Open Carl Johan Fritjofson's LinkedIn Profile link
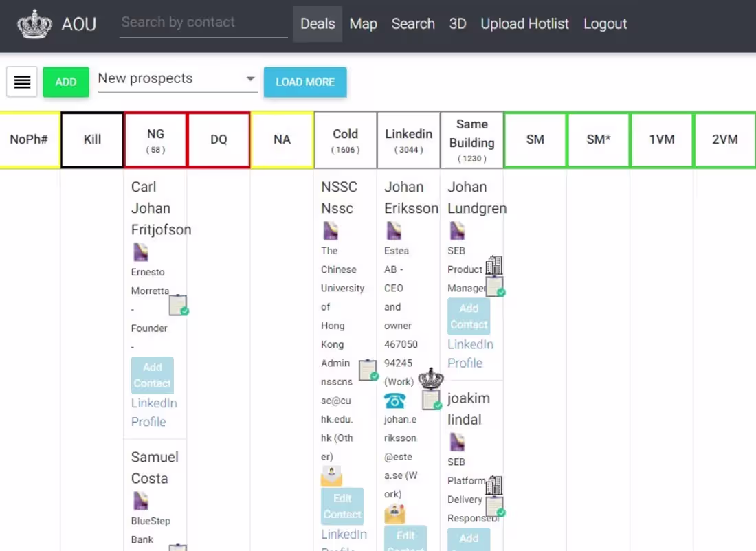This screenshot has width=756, height=551. [x=154, y=412]
